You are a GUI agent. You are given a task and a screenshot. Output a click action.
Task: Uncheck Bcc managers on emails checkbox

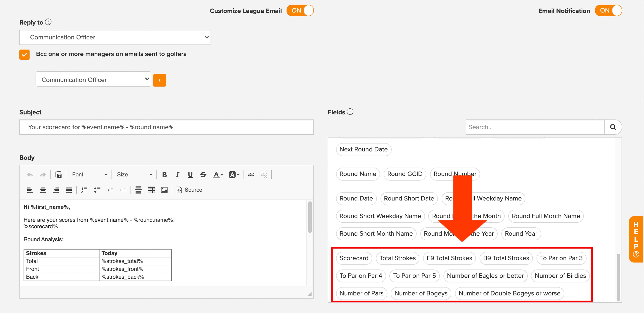point(25,54)
